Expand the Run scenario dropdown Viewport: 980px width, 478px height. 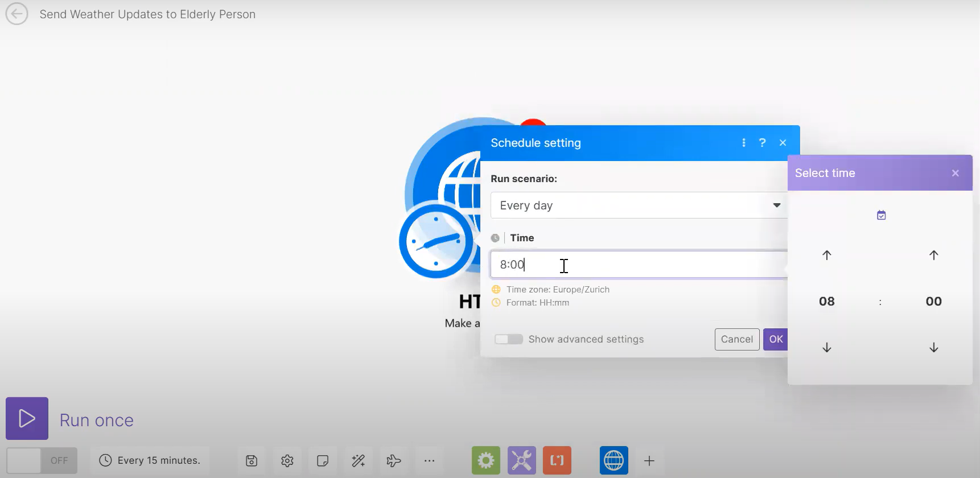tap(639, 205)
